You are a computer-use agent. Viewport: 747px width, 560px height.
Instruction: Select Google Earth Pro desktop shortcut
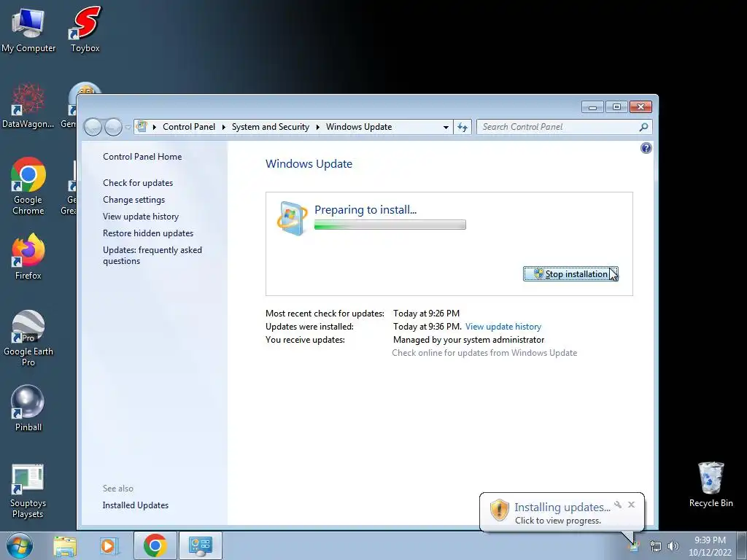tap(28, 338)
